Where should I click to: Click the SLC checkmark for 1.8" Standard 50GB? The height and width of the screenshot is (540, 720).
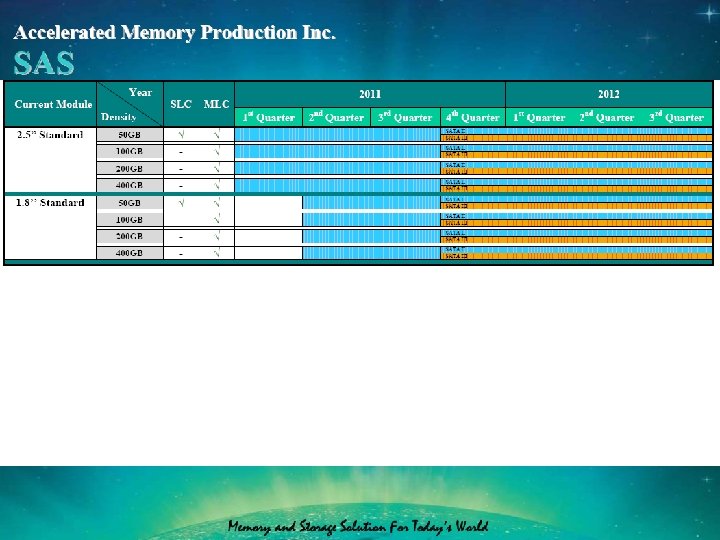181,202
